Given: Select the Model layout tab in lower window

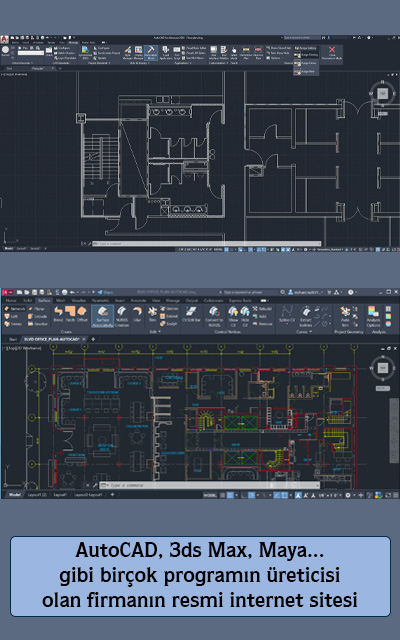Looking at the screenshot, I should click(14, 495).
